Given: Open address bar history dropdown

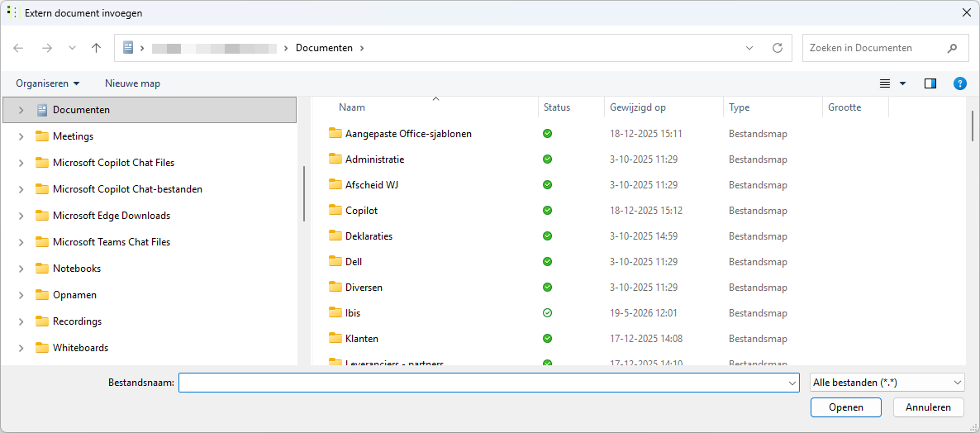Looking at the screenshot, I should pos(749,48).
